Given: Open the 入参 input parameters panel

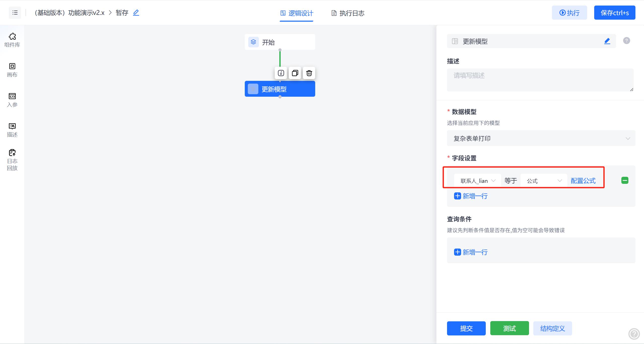Looking at the screenshot, I should tap(12, 100).
